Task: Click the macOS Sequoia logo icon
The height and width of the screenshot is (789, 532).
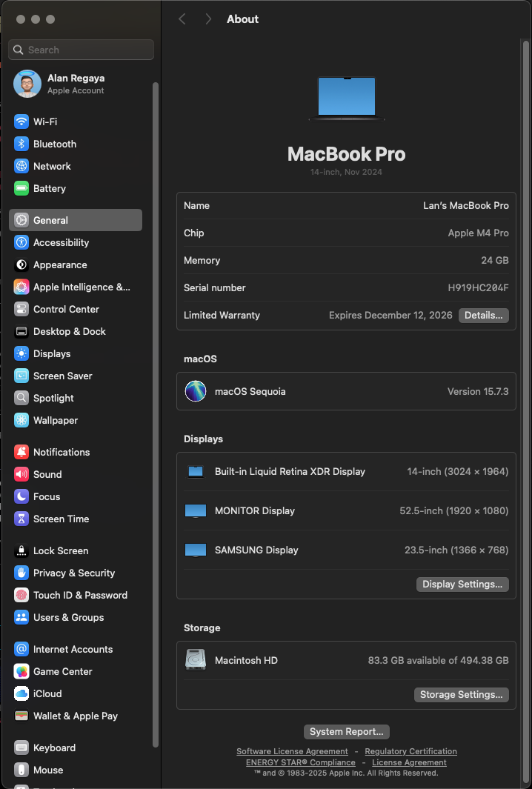Action: coord(196,391)
